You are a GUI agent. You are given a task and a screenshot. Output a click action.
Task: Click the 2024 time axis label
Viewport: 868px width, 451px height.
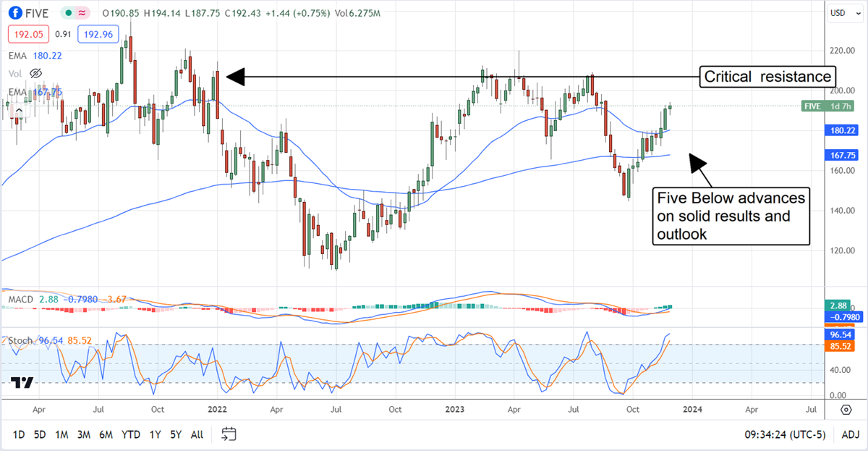[x=692, y=409]
